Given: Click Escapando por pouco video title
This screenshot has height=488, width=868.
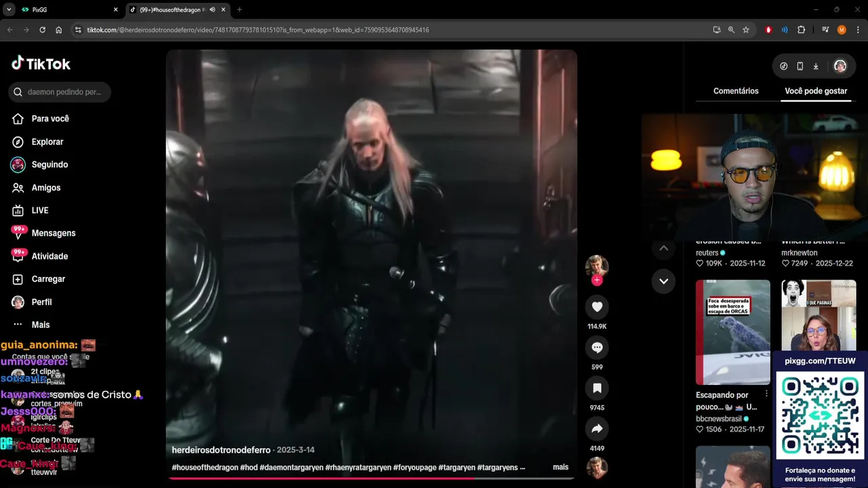Looking at the screenshot, I should pos(726,401).
